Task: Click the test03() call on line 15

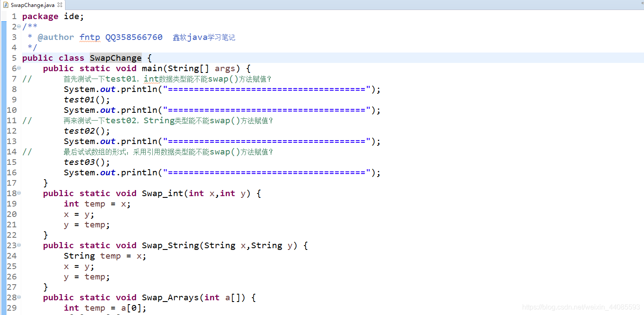Action: click(87, 162)
